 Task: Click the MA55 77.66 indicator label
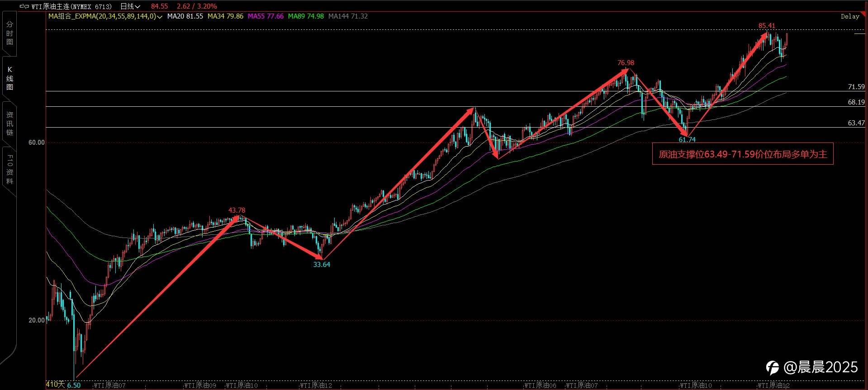click(x=266, y=16)
